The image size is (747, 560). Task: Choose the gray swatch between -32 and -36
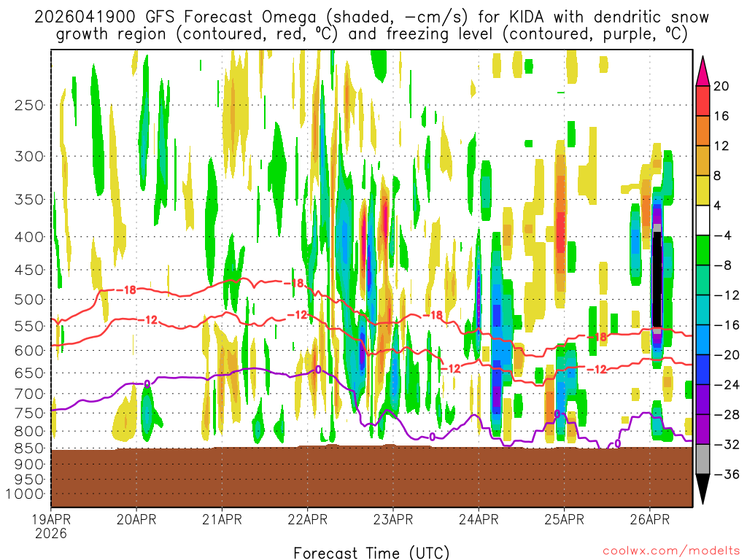(x=703, y=459)
